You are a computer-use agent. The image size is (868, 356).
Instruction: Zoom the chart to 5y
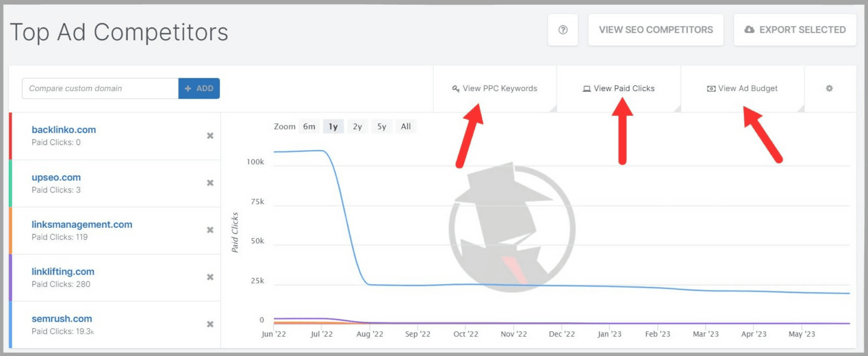382,126
